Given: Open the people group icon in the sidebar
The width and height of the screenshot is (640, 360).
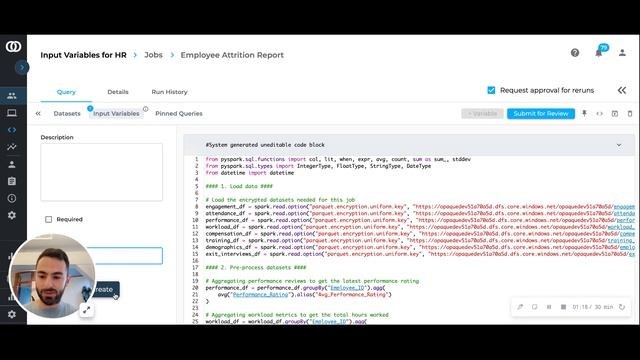Looking at the screenshot, I should point(12,96).
